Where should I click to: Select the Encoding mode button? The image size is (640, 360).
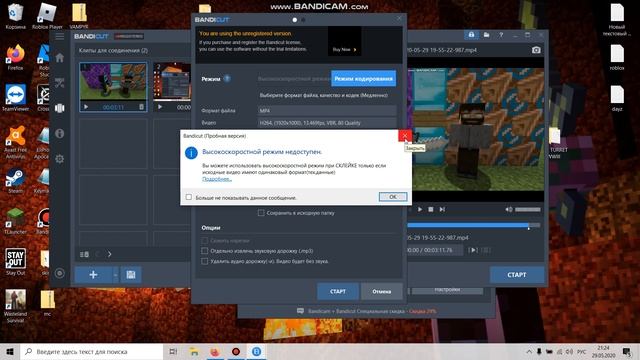coord(363,79)
